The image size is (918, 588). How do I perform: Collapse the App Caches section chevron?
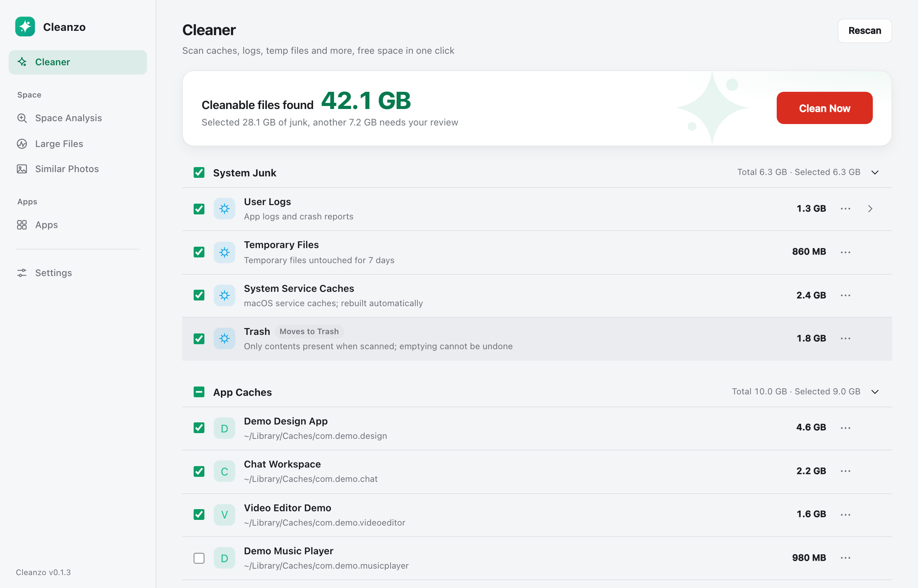(x=875, y=392)
